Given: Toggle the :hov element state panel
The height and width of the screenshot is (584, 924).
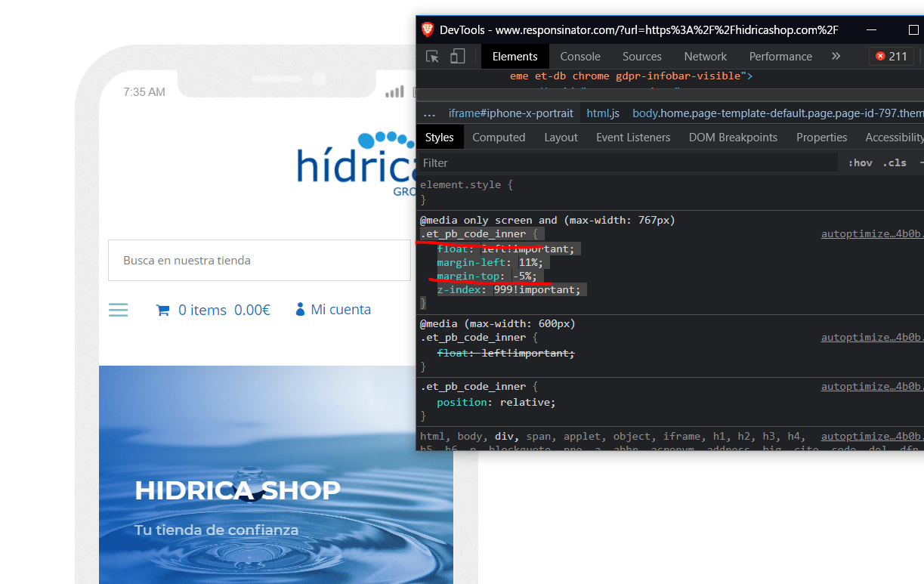Looking at the screenshot, I should pyautogui.click(x=860, y=162).
